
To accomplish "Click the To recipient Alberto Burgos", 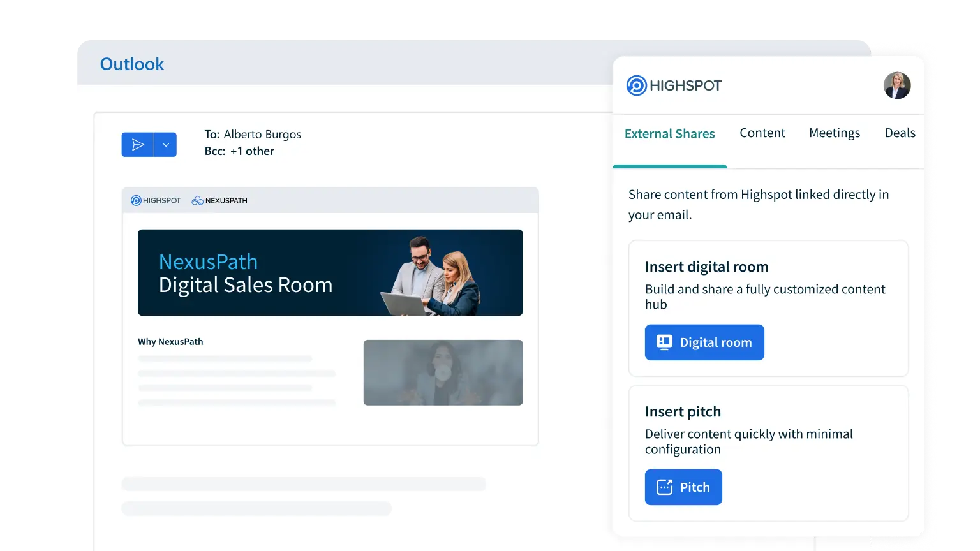I will coord(262,135).
